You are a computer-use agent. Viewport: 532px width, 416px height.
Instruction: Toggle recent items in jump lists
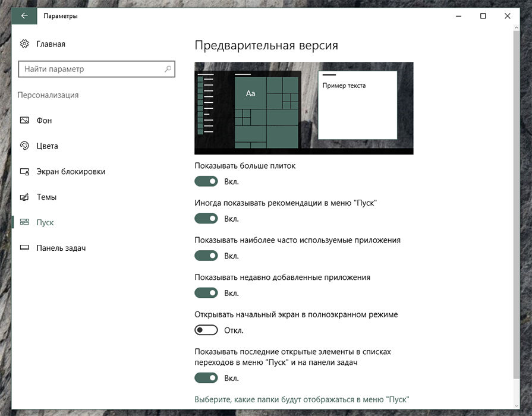(206, 378)
